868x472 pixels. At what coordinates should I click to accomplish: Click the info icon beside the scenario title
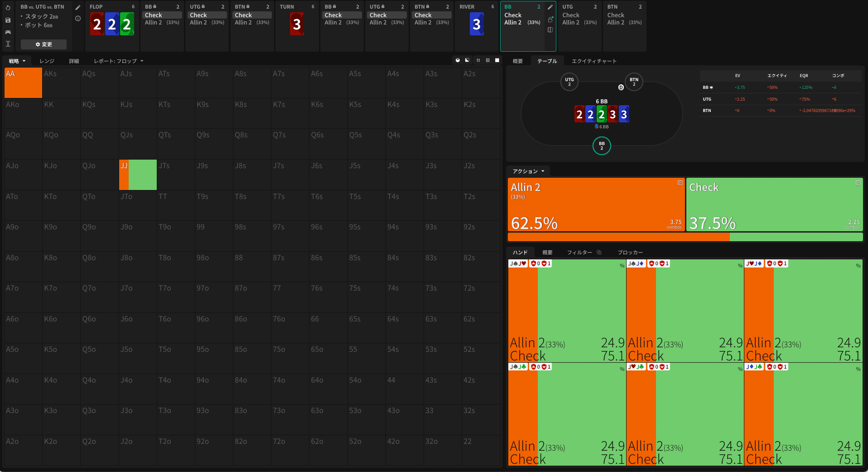point(78,19)
